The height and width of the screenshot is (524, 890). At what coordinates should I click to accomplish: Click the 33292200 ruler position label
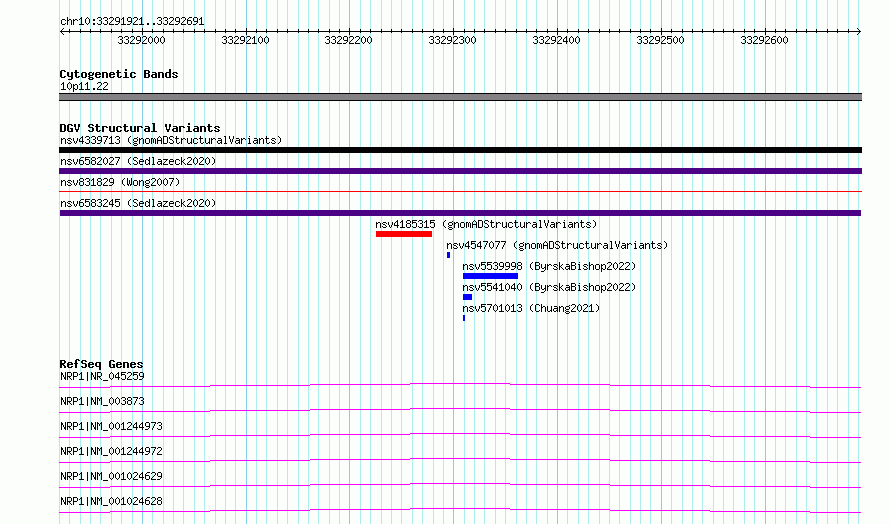click(349, 40)
